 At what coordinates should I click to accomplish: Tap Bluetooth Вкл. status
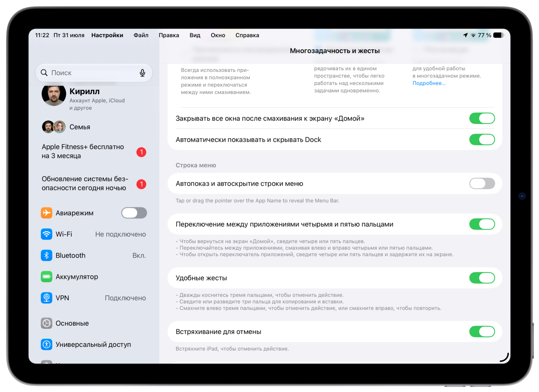tap(139, 255)
